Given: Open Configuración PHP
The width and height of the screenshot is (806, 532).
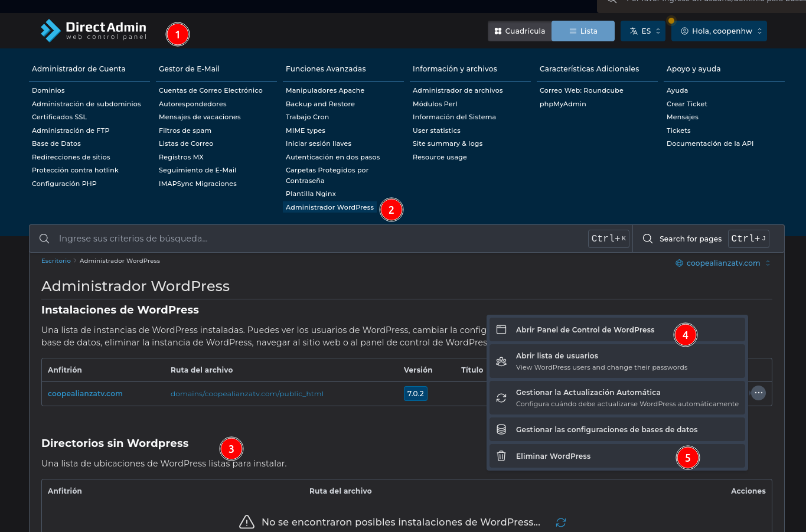Looking at the screenshot, I should 64,184.
